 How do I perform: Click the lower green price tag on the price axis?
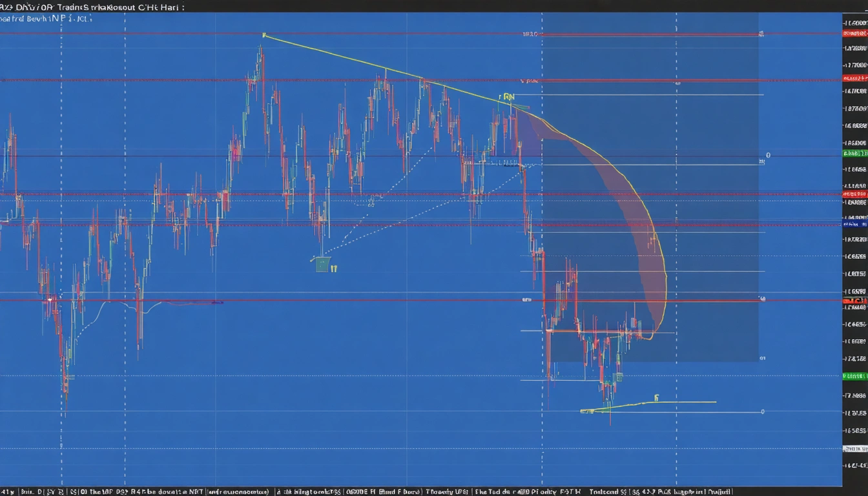point(854,376)
